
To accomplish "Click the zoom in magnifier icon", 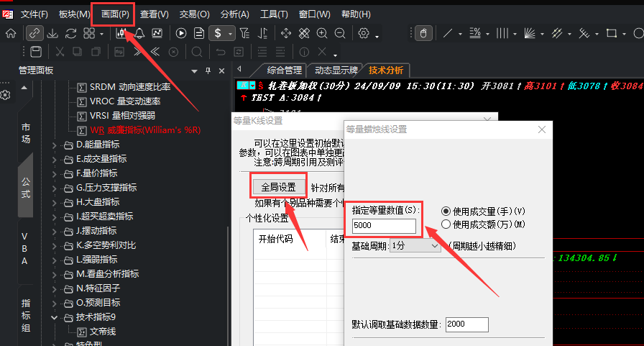I will [322, 33].
